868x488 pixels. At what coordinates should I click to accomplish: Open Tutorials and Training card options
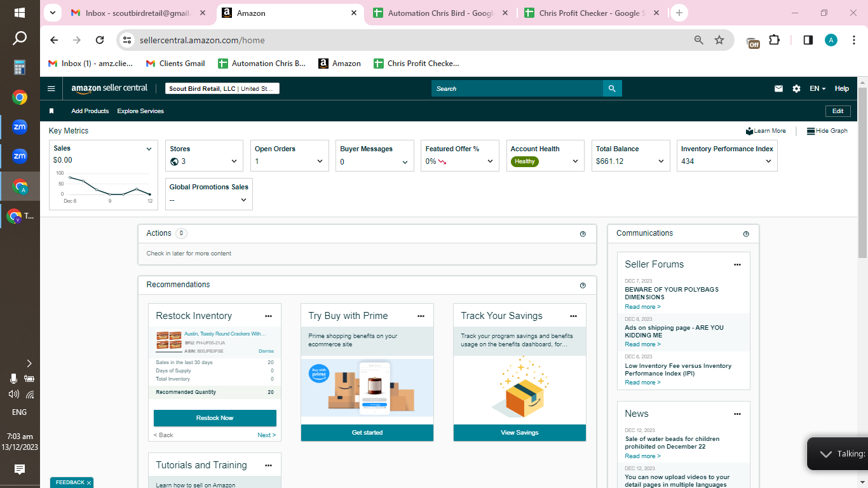[268, 465]
